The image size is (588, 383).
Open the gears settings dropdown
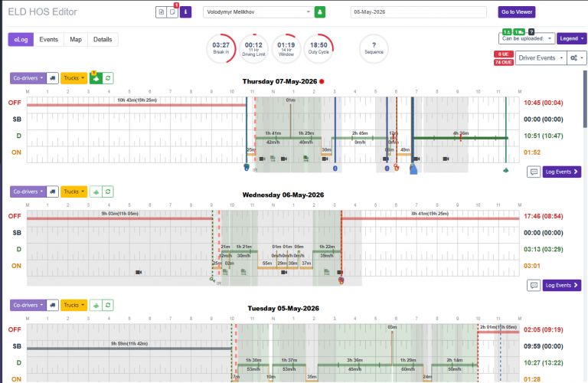click(577, 57)
